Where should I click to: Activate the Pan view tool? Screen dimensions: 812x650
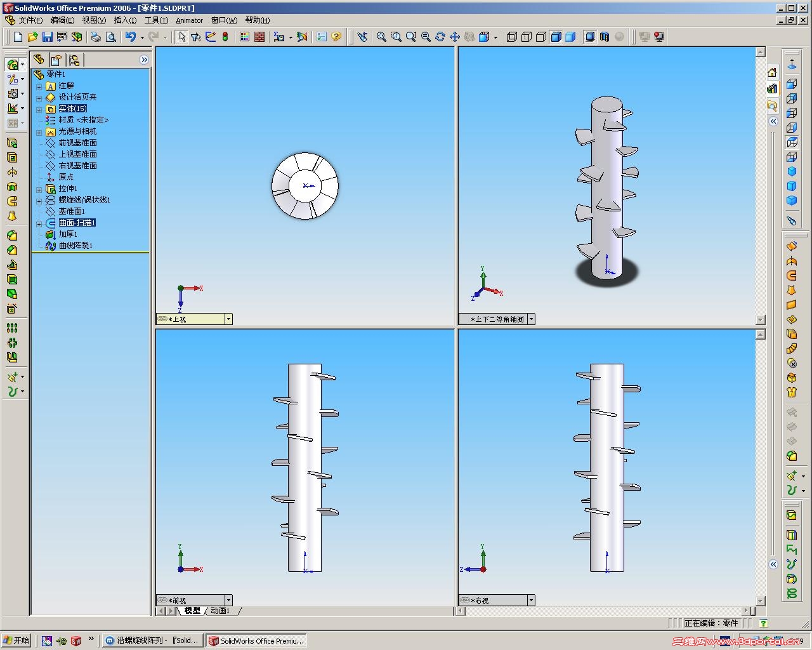click(455, 37)
